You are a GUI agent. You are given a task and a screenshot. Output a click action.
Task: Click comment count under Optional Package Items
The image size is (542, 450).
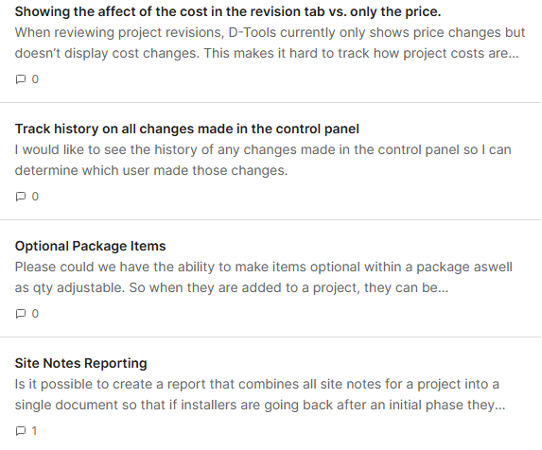pos(35,313)
